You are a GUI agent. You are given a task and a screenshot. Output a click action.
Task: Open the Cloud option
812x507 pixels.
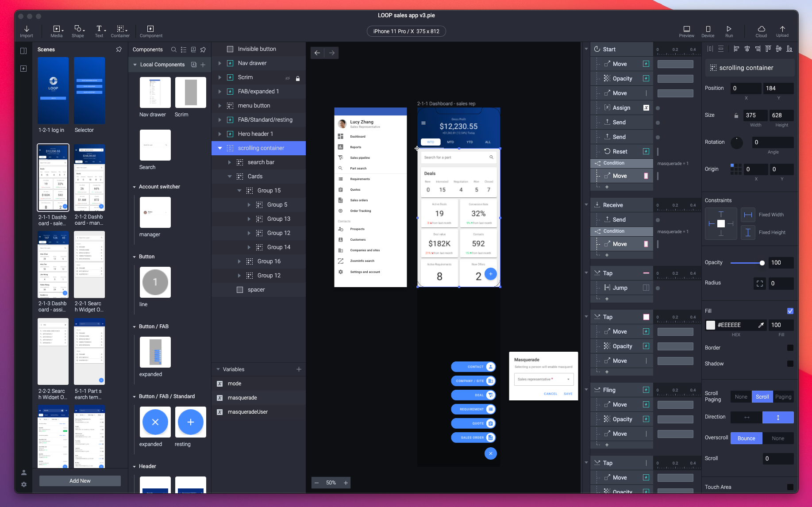click(761, 31)
